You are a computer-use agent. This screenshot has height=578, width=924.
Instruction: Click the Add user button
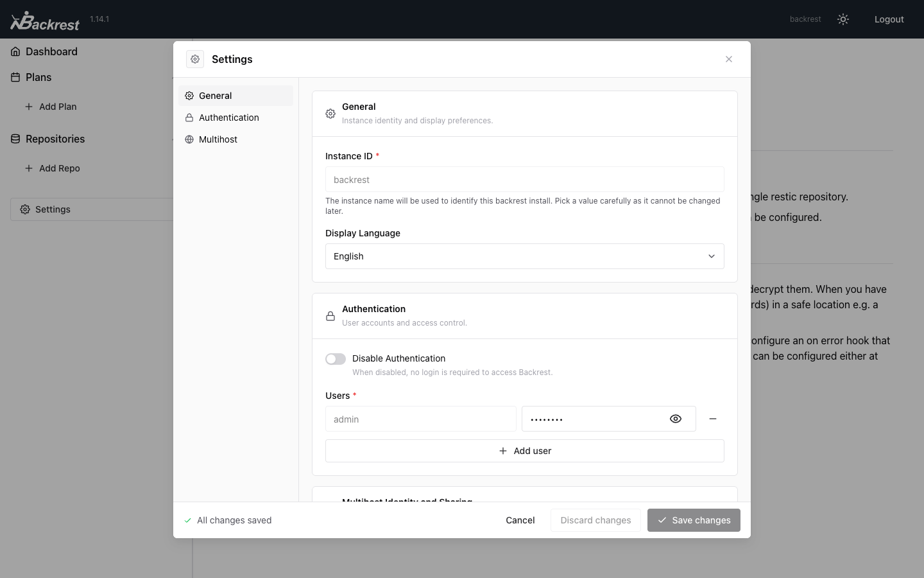[x=525, y=451]
